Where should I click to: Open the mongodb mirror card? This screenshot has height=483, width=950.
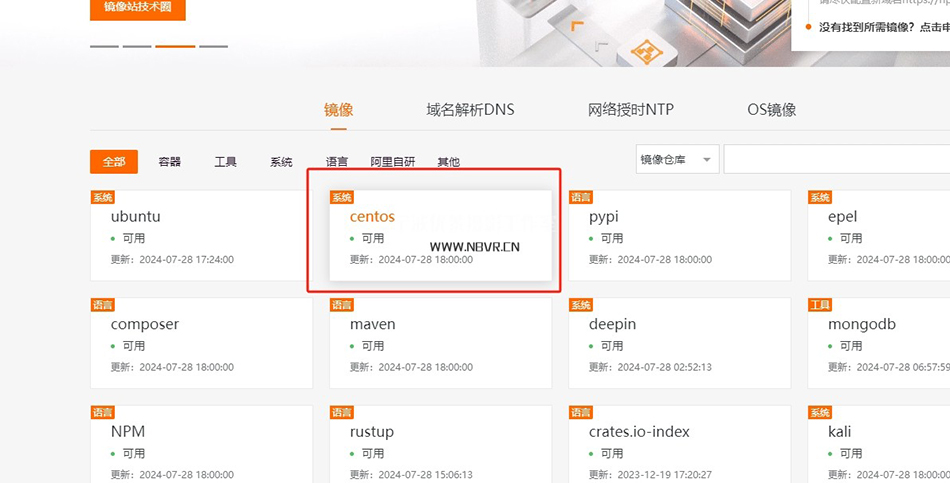tap(879, 343)
